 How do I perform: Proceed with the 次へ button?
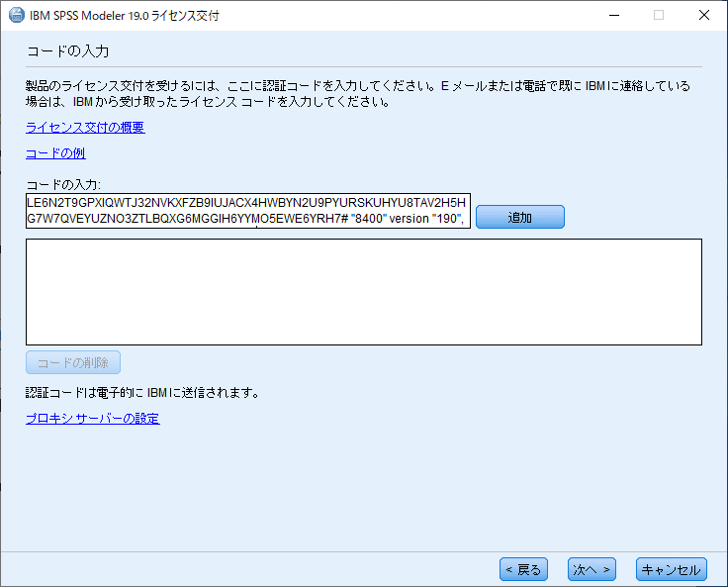click(591, 569)
